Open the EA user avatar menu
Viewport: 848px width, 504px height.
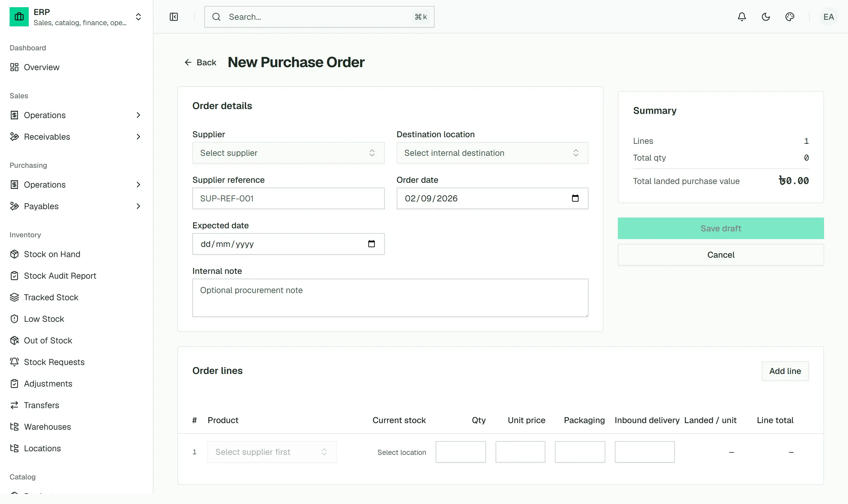[828, 17]
